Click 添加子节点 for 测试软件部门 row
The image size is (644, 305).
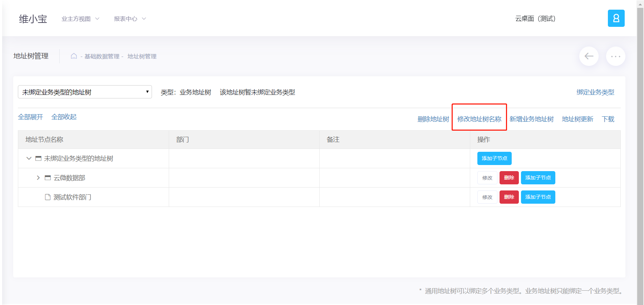(x=538, y=197)
